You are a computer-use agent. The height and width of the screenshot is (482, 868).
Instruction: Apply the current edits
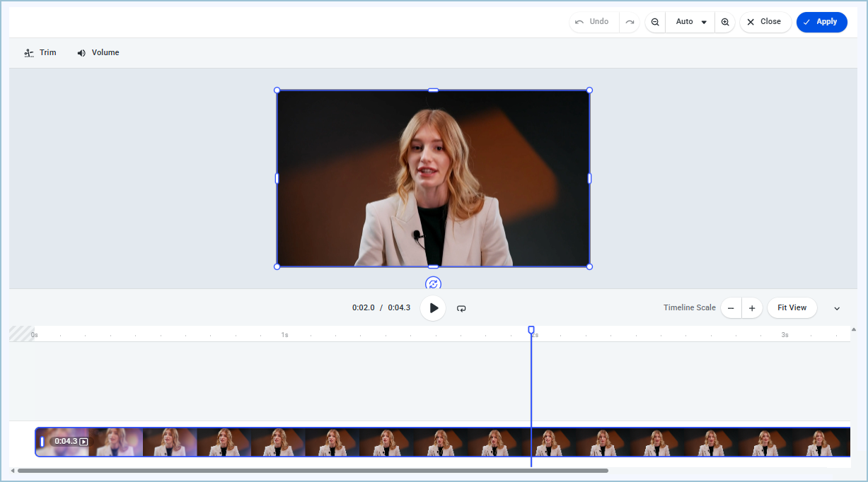point(821,22)
